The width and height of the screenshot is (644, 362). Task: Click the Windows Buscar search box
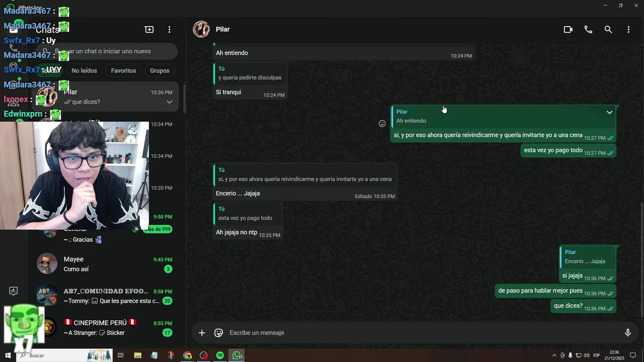click(65, 355)
